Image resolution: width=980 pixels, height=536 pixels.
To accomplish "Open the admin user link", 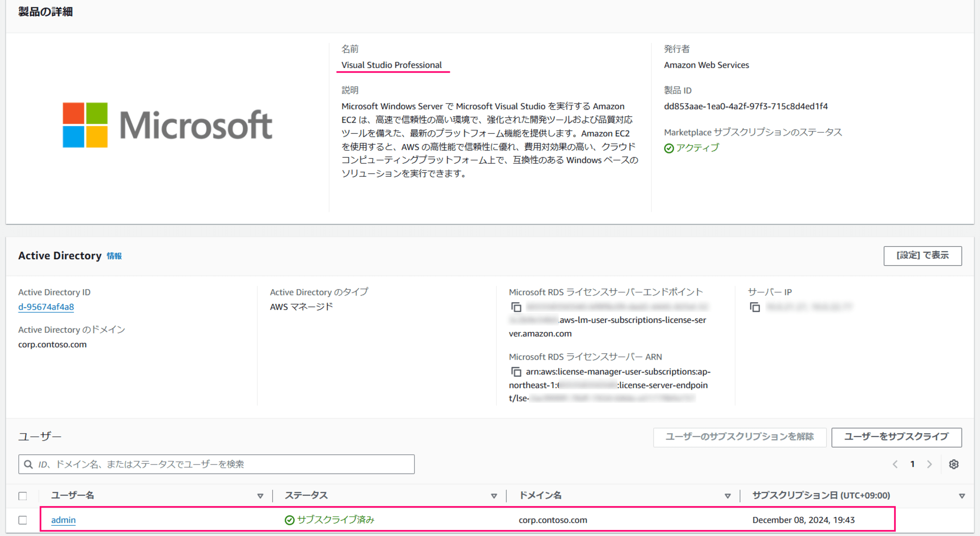I will [63, 520].
